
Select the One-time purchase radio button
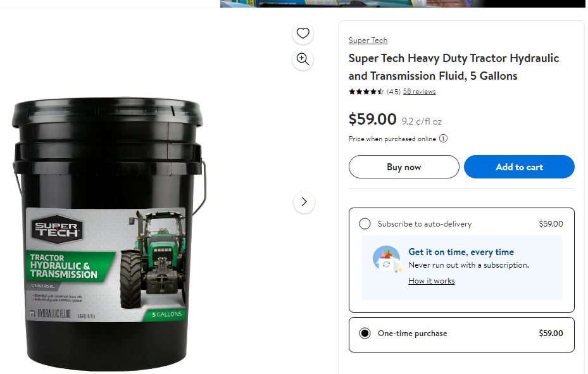(x=365, y=333)
